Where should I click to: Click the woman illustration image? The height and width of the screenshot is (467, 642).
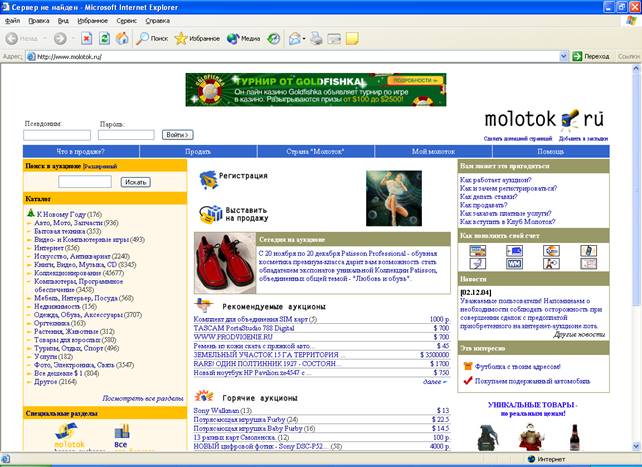(x=394, y=198)
